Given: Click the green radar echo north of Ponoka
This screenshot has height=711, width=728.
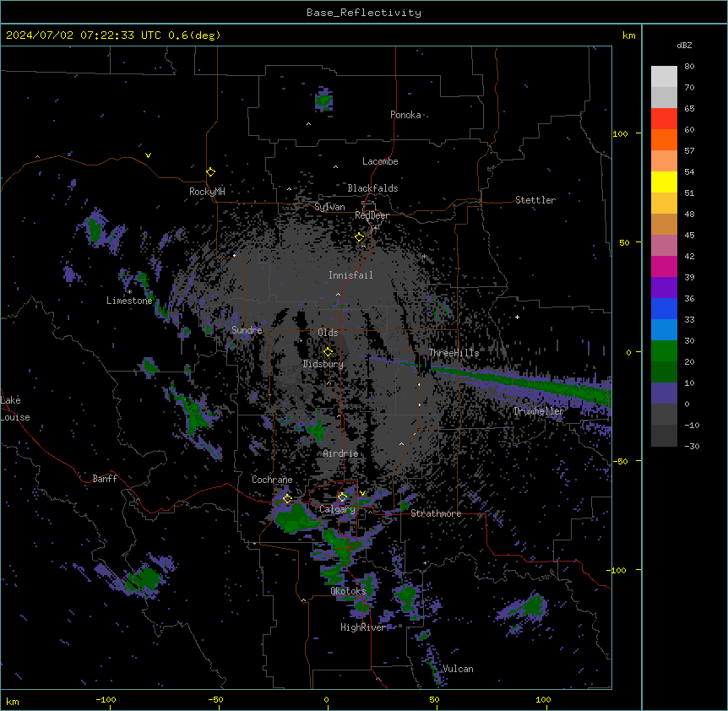Looking at the screenshot, I should (x=323, y=100).
